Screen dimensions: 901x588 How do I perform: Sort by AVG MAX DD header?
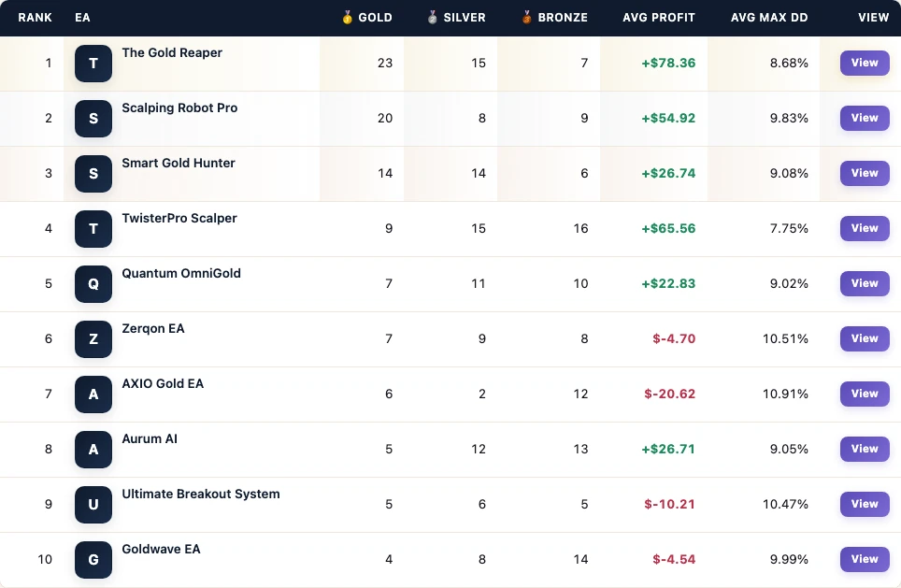[x=769, y=17]
